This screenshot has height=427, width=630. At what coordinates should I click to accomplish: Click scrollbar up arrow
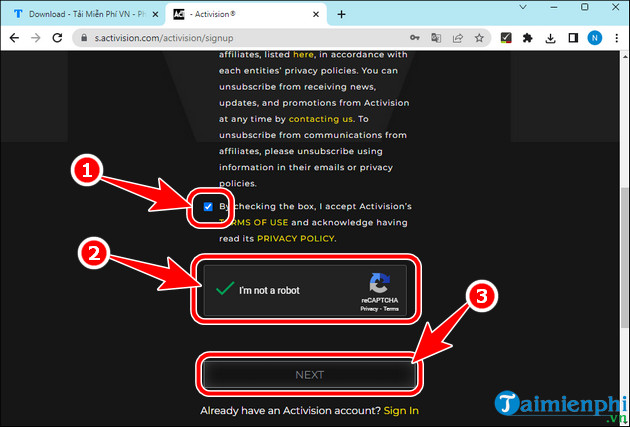625,57
